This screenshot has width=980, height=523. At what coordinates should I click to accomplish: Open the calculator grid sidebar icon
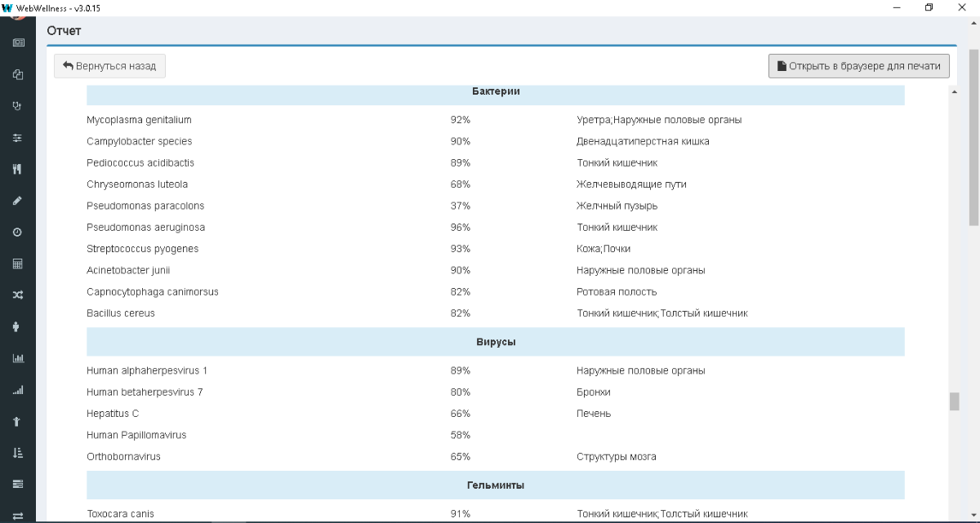point(18,264)
